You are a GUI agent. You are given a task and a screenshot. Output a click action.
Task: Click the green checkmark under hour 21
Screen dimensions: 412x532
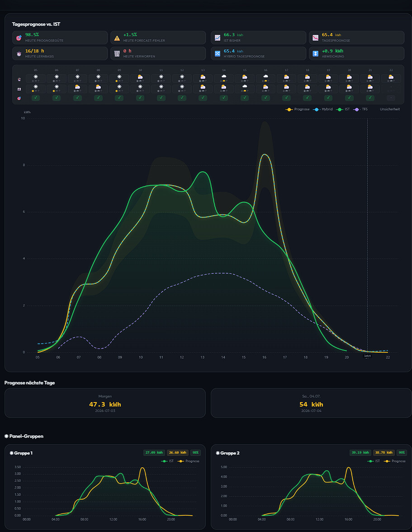370,98
